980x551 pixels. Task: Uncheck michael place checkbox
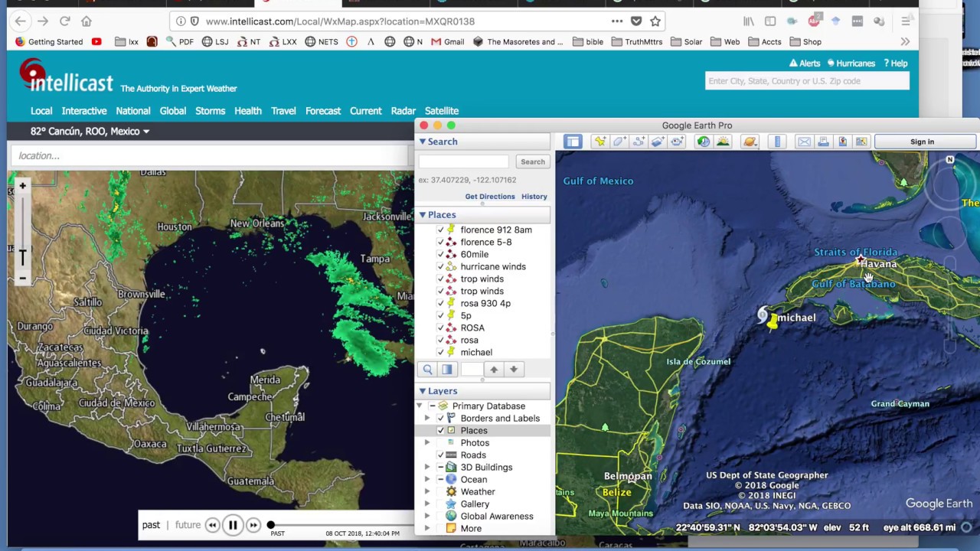coord(440,352)
